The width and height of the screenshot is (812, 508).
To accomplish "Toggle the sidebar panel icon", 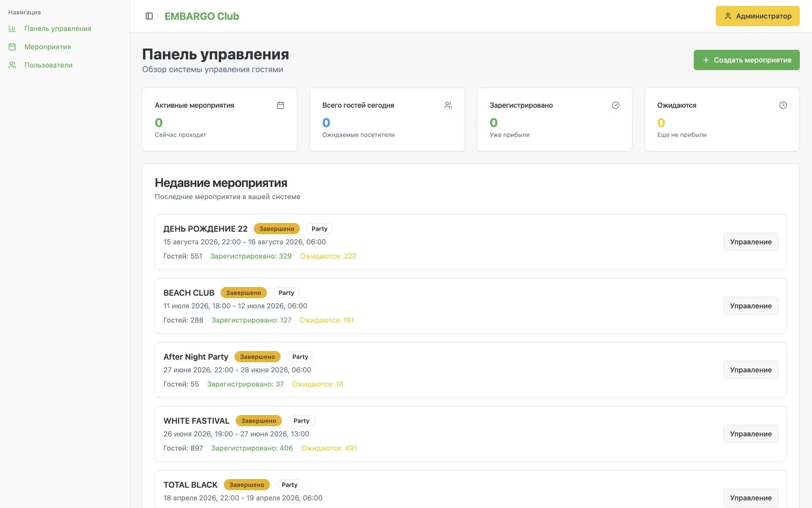I will (149, 16).
